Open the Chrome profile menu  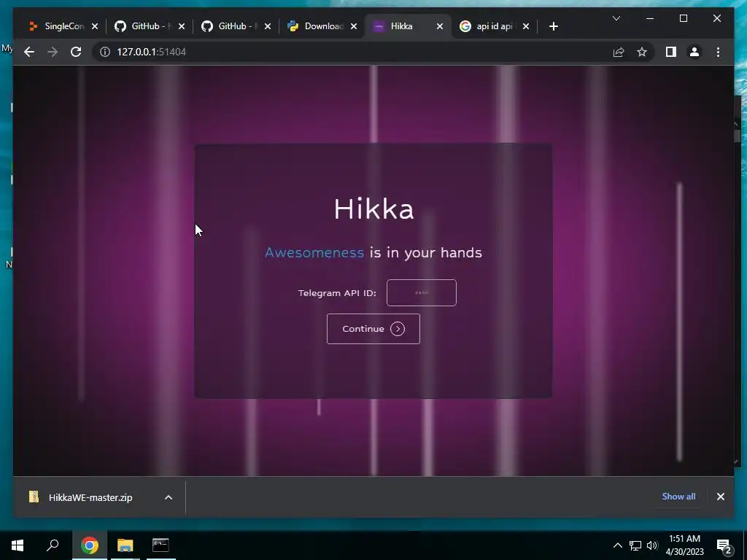pos(694,52)
